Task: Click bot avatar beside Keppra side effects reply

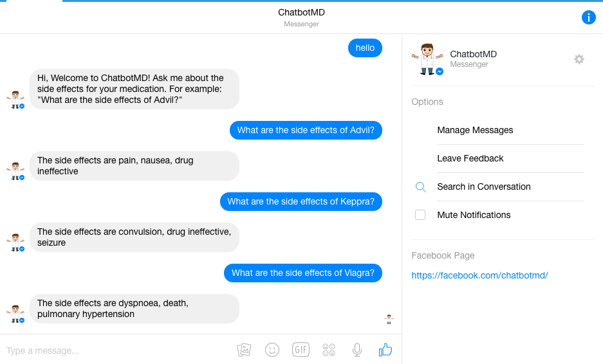Action: tap(15, 242)
